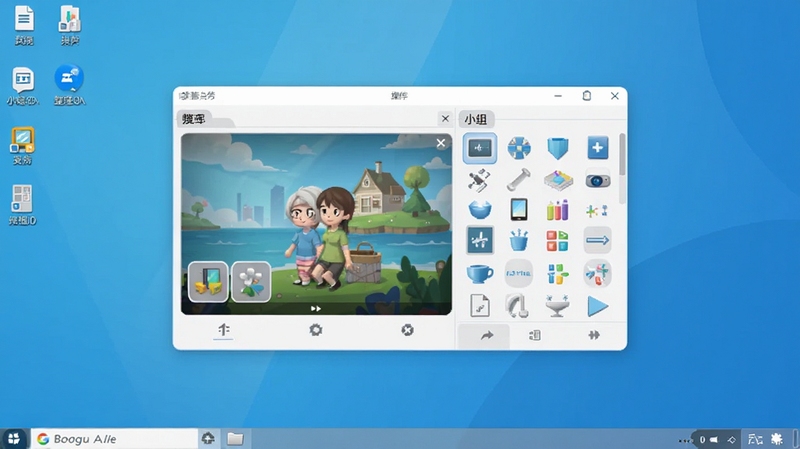Select the grey rounded tile with blue text
The image size is (800, 449).
pyautogui.click(x=518, y=273)
